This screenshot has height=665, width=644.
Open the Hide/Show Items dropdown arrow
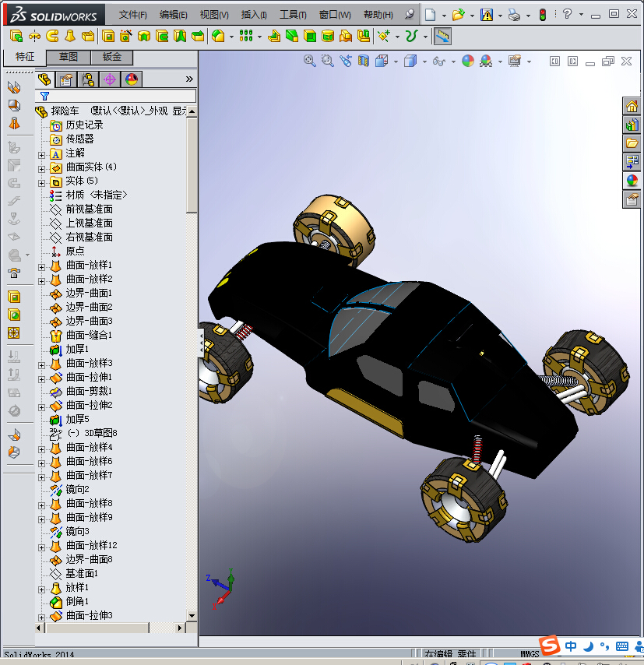tap(453, 62)
